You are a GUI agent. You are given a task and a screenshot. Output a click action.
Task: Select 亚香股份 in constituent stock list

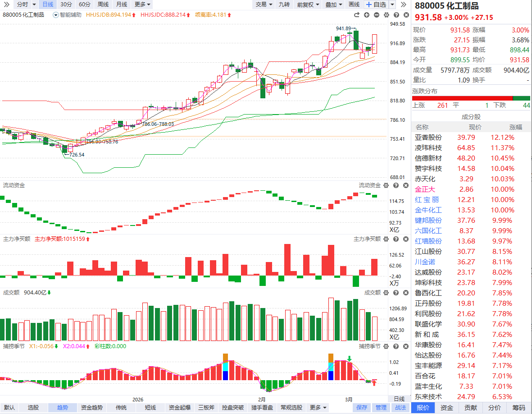(428, 138)
